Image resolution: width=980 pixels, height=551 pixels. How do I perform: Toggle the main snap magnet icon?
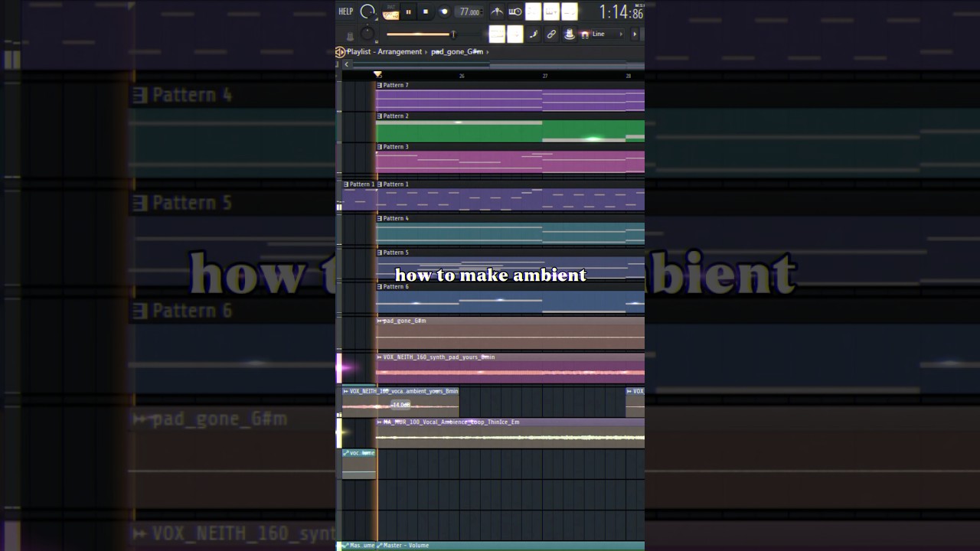[585, 34]
